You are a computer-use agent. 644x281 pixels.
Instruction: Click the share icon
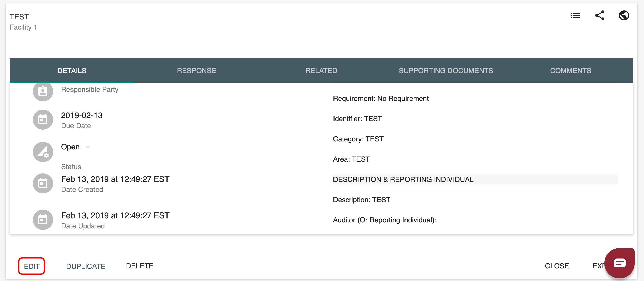600,16
